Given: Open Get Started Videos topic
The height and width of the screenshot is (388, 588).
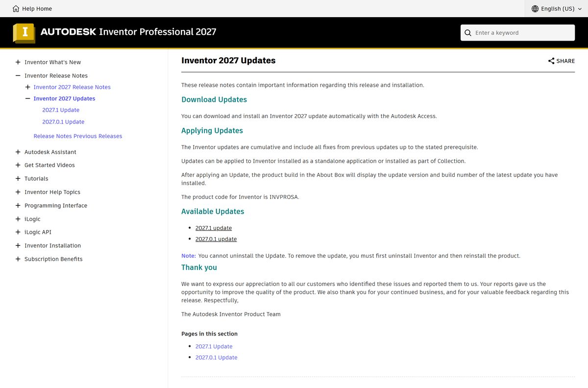Looking at the screenshot, I should 49,165.
